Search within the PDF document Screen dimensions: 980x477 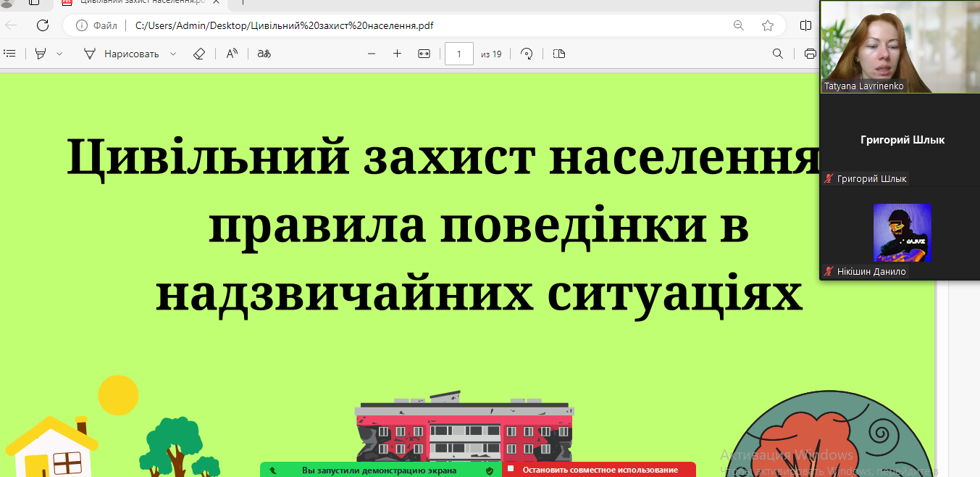click(778, 54)
